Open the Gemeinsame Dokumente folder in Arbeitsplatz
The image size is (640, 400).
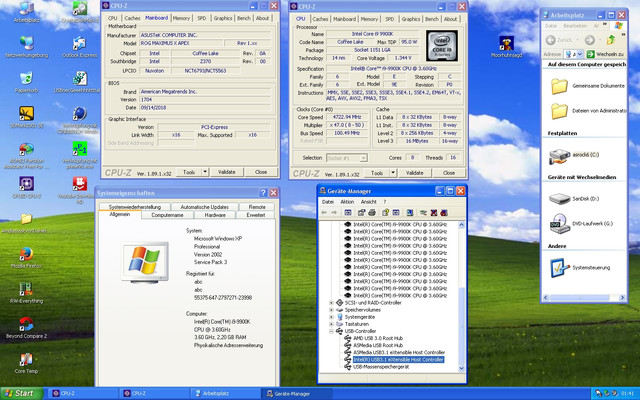[x=587, y=86]
